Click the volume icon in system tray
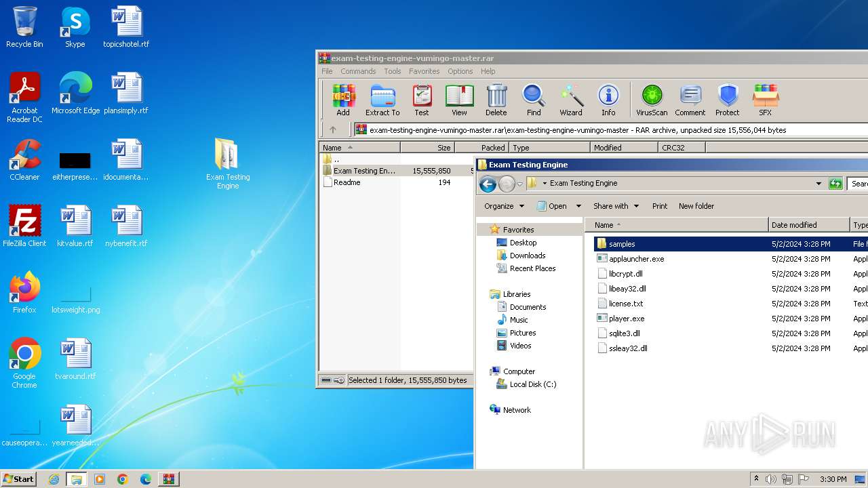The image size is (868, 488). click(x=771, y=479)
